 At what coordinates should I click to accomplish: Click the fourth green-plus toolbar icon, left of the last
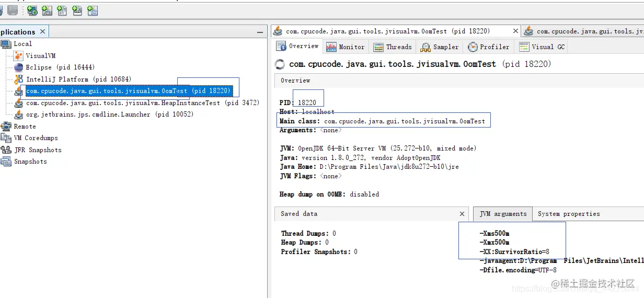tap(77, 10)
